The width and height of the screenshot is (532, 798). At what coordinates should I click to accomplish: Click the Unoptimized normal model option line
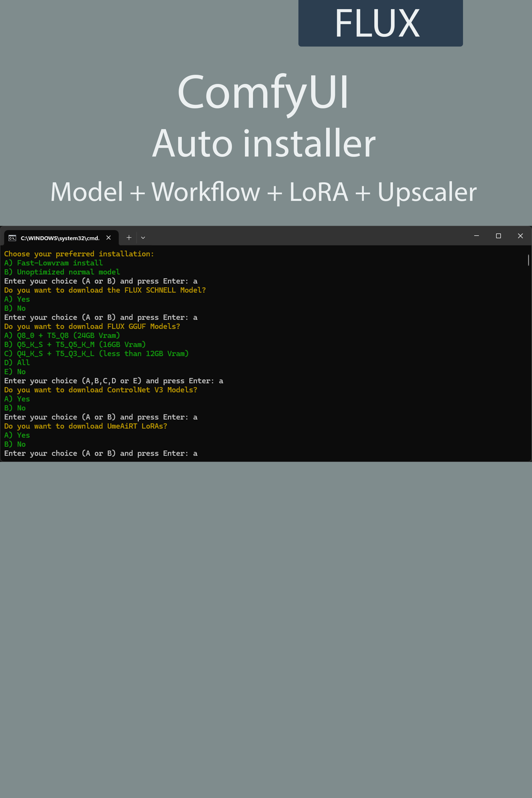click(62, 272)
